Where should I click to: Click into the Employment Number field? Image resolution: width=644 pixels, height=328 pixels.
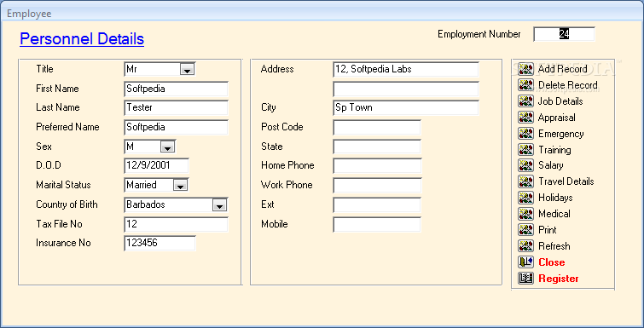tap(564, 34)
